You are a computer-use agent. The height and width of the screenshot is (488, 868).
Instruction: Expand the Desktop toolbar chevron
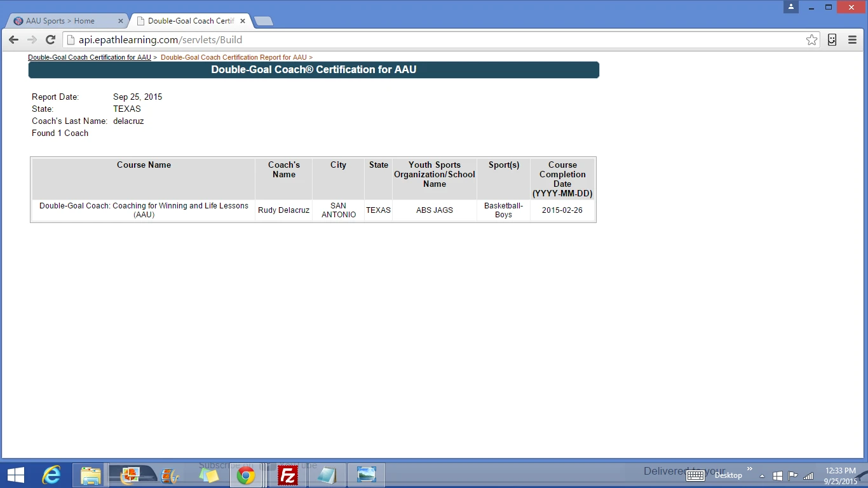pyautogui.click(x=750, y=470)
